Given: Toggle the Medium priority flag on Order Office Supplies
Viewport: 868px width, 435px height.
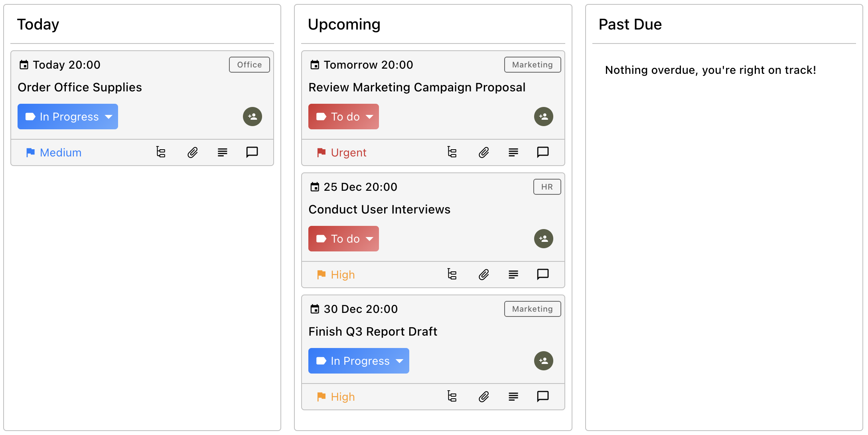Looking at the screenshot, I should point(53,152).
